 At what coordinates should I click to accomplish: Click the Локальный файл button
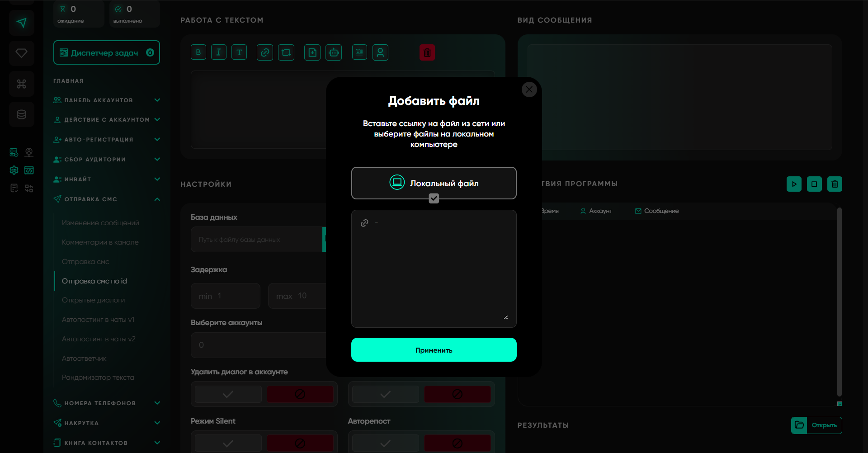pos(434,183)
